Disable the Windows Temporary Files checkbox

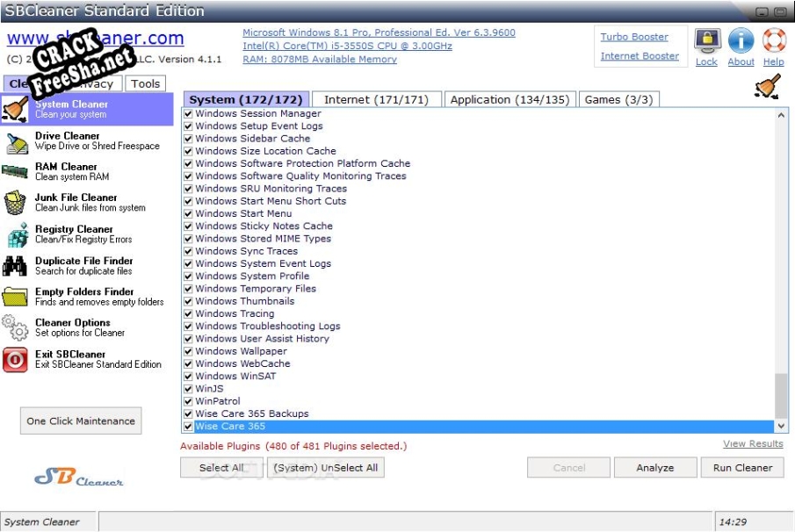tap(188, 289)
